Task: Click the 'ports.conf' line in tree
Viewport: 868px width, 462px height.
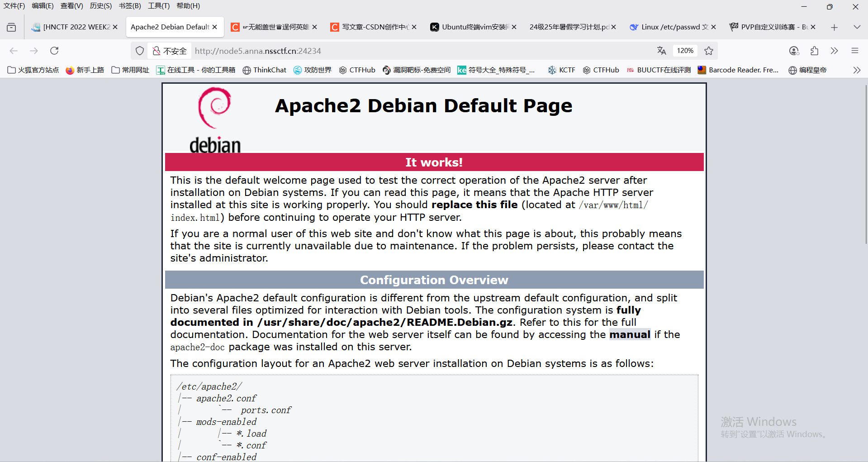Action: 266,410
